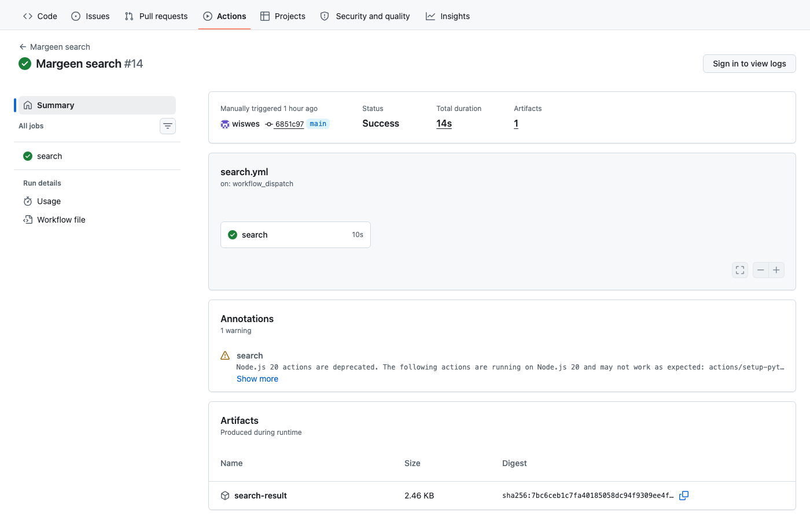This screenshot has height=532, width=810.
Task: Open the Issues tab
Action: (x=90, y=16)
